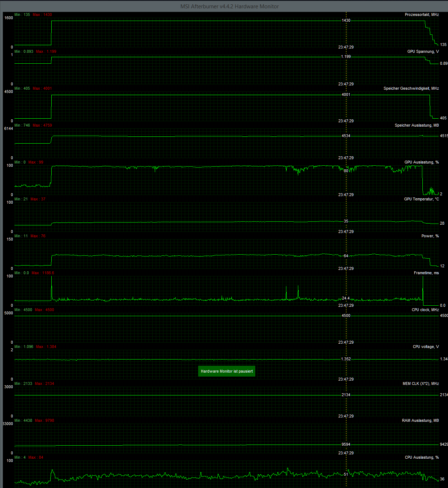Click the '23:47:29' timestamp under Prozessortakt graph
The image size is (448, 488).
(x=346, y=47)
